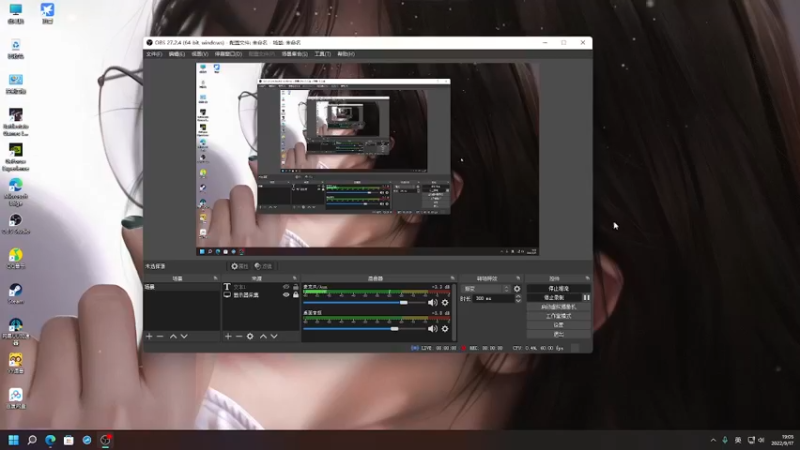Open the Help menu in OBS

click(346, 54)
